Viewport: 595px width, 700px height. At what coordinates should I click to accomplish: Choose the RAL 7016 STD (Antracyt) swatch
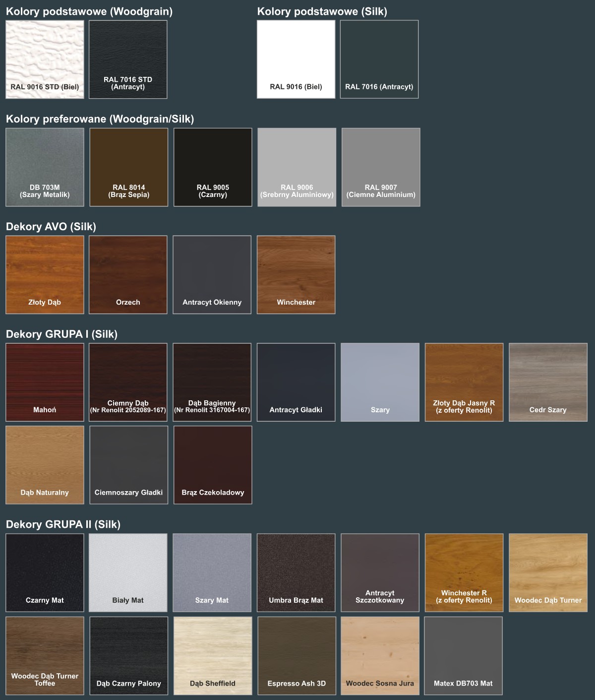coord(128,59)
